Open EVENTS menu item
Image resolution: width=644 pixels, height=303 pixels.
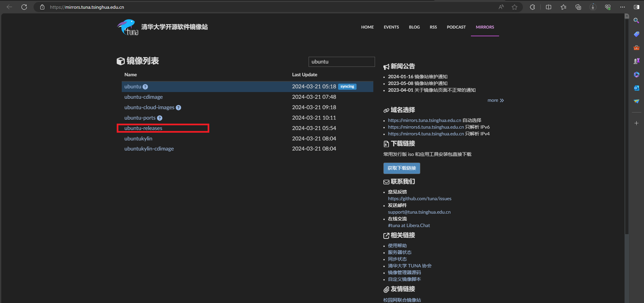click(391, 27)
